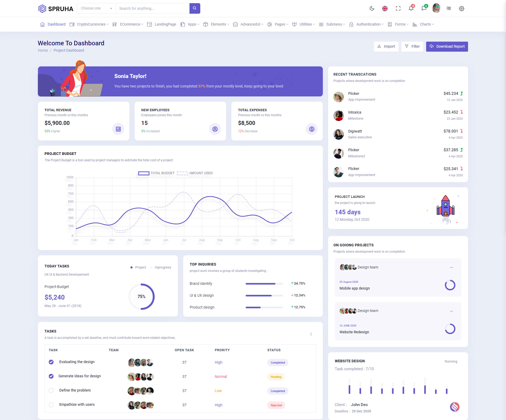Check the Empathize with users task

(x=51, y=405)
